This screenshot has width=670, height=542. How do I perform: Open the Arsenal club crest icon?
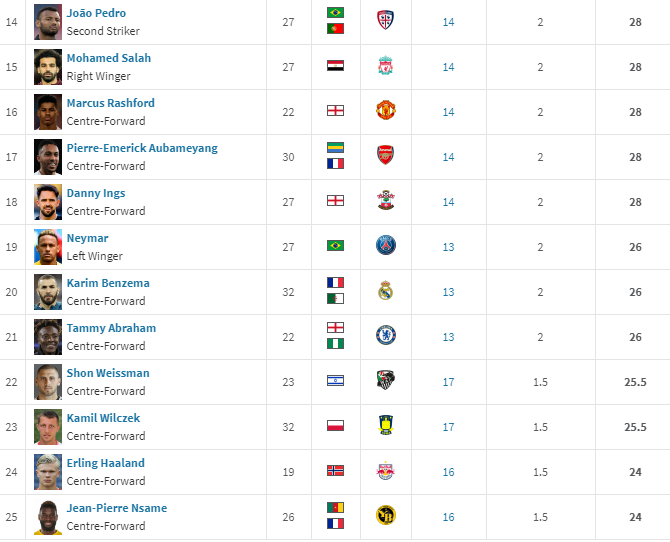[x=385, y=157]
